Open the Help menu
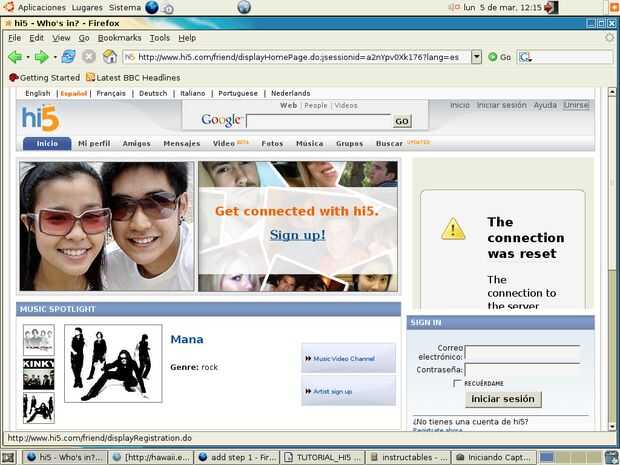 pyautogui.click(x=187, y=38)
